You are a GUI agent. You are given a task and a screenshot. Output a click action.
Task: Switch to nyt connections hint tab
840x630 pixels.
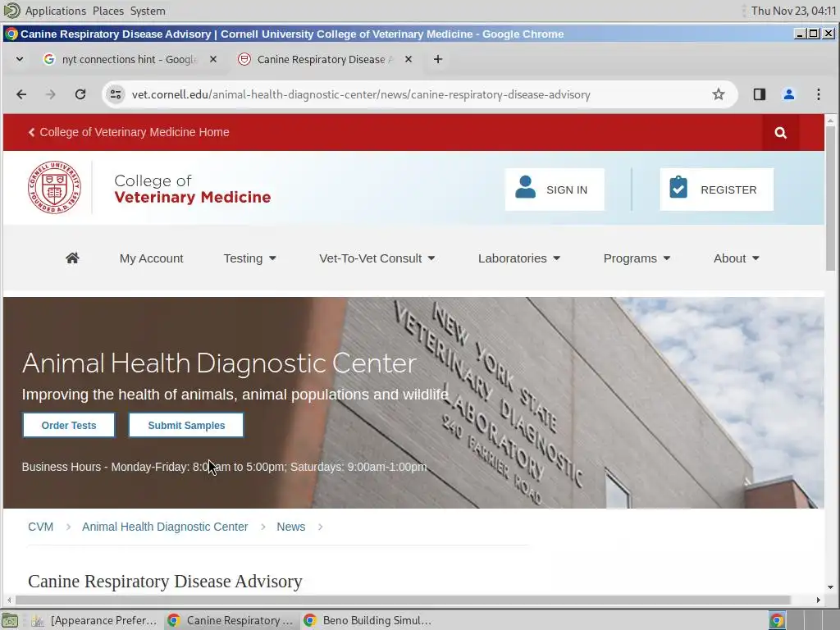[129, 59]
